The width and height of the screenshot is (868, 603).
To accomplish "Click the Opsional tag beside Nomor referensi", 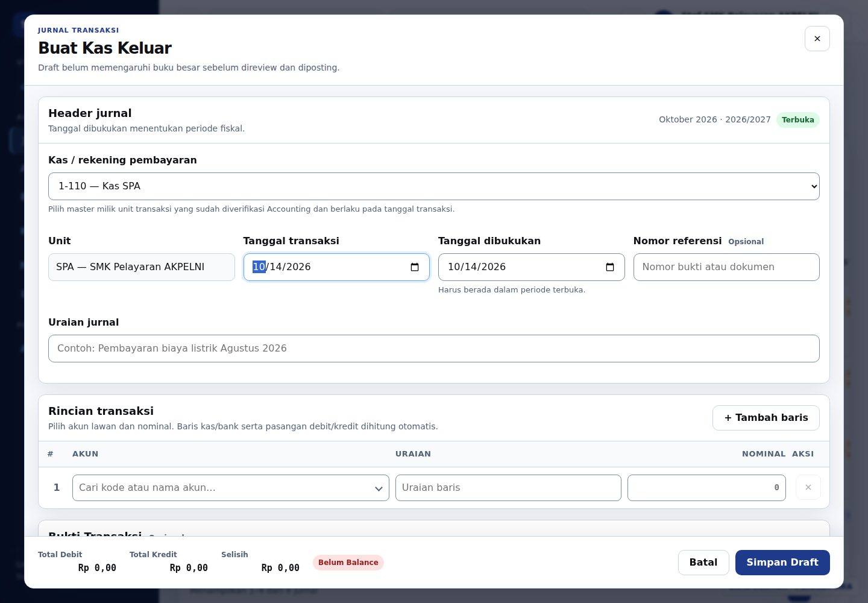I will coord(746,242).
